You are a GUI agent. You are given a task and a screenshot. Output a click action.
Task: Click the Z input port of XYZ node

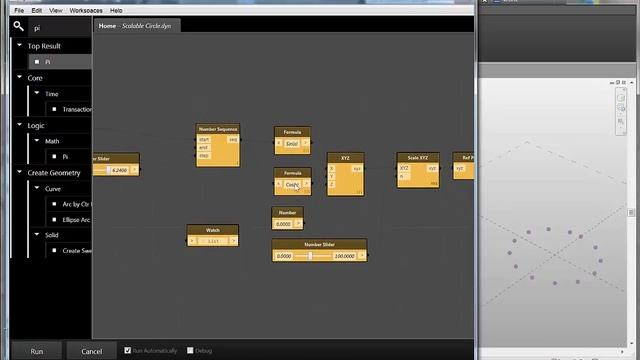coord(332,184)
